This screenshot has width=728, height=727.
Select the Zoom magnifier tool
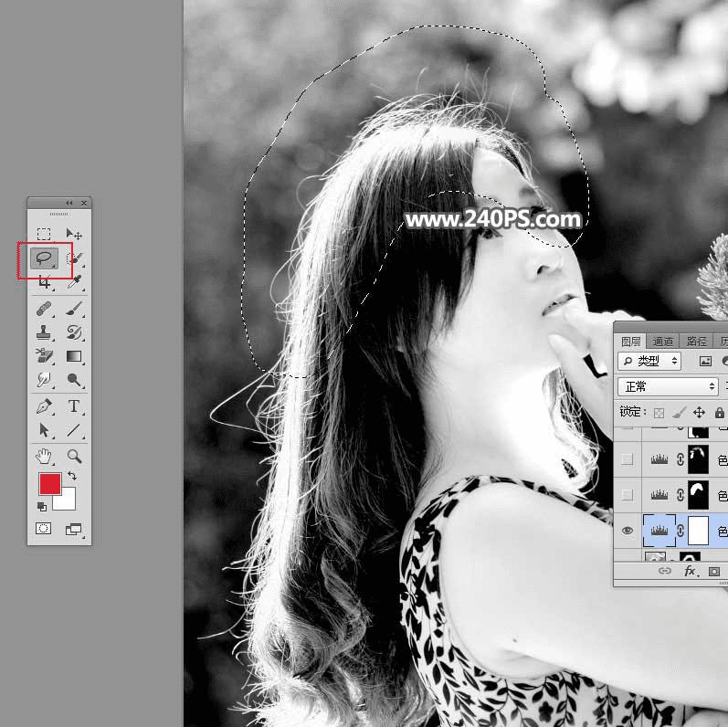pos(74,456)
